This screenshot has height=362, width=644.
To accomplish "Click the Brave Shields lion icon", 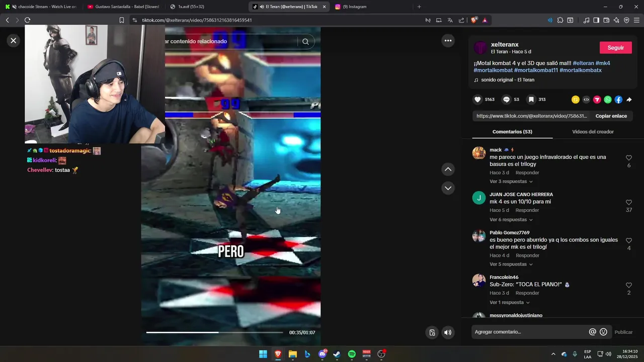I will (x=474, y=20).
